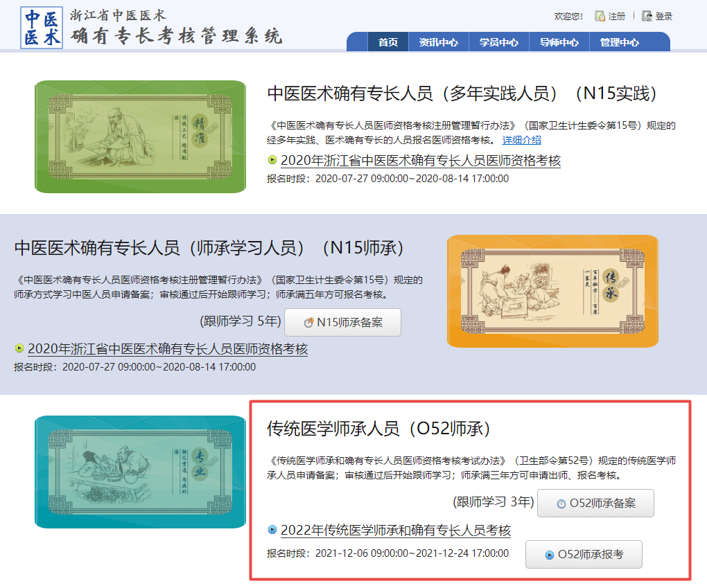Click blue bullet icon beside 2022年 exam link

pyautogui.click(x=272, y=531)
